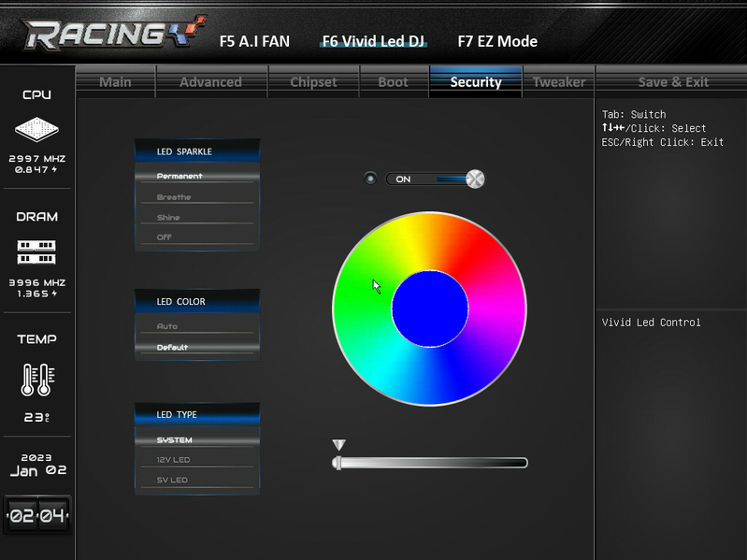Select Shine sparkle mode

197,217
